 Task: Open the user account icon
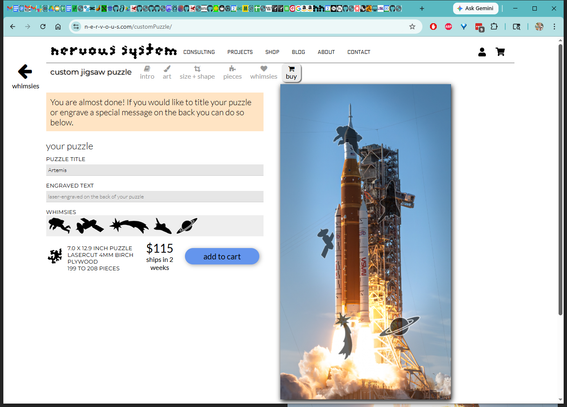[482, 52]
